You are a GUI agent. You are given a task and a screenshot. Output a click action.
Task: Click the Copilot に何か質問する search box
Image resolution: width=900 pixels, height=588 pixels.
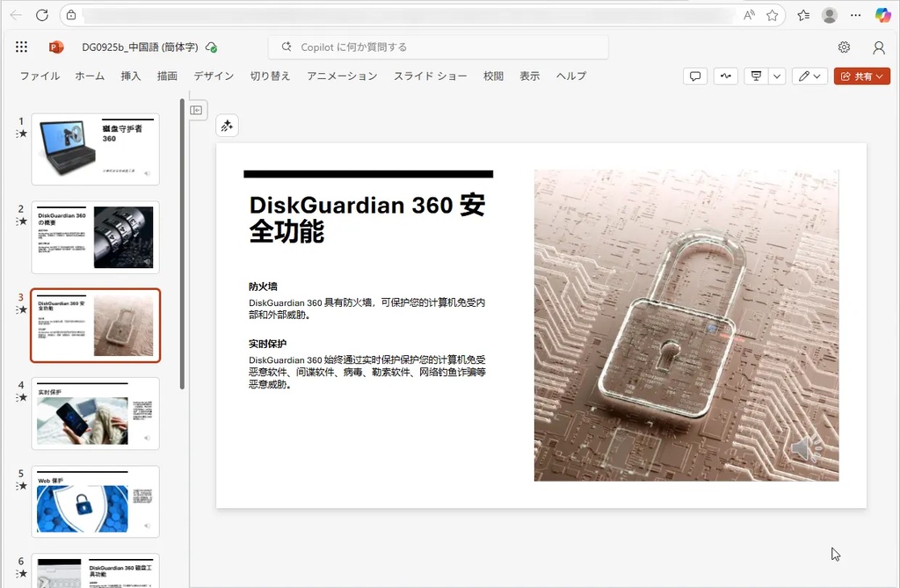[x=438, y=47]
